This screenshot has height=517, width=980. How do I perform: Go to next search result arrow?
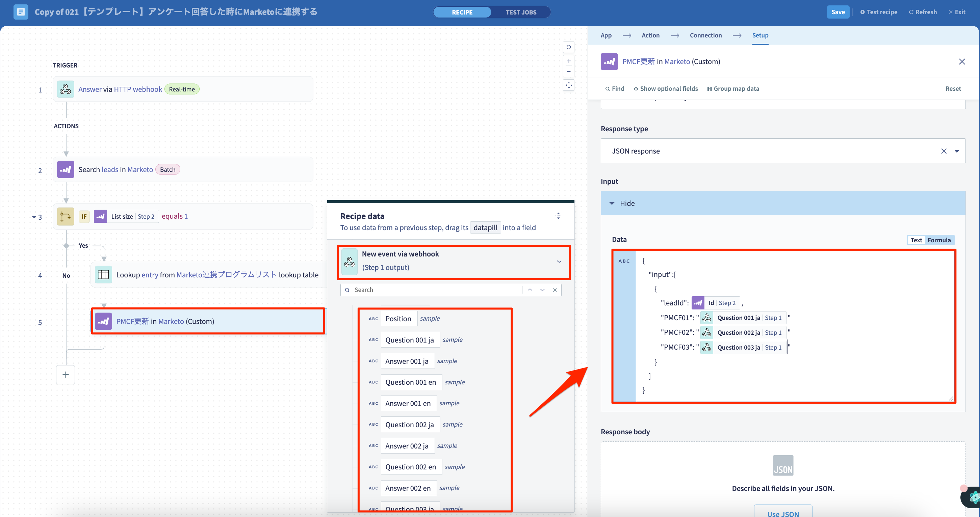pyautogui.click(x=542, y=290)
